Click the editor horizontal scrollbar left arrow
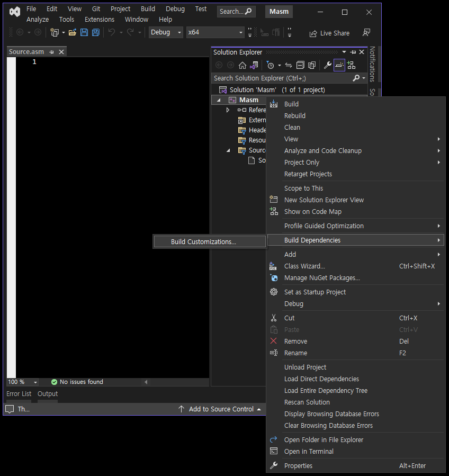Image resolution: width=449 pixels, height=476 pixels. (x=146, y=382)
